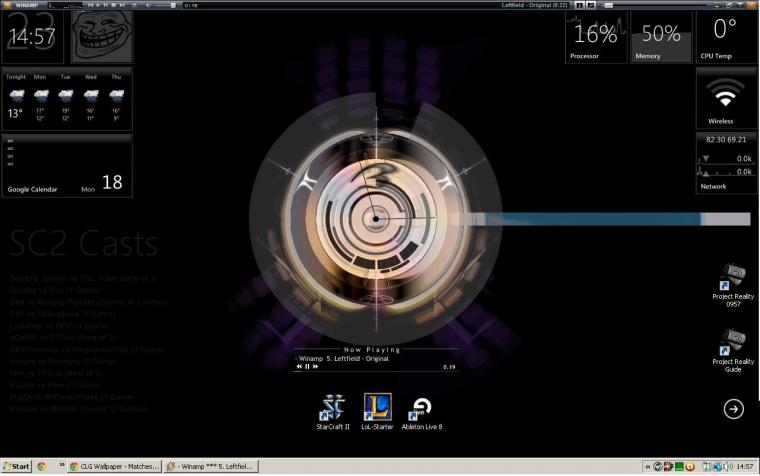This screenshot has height=476, width=760.
Task: Click Play in Winamp top bar
Action: coord(98,5)
